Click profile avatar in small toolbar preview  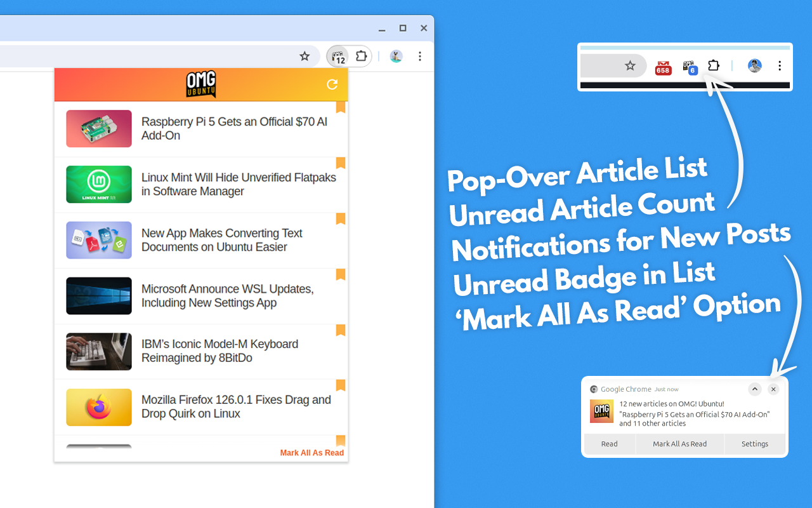[x=754, y=65]
